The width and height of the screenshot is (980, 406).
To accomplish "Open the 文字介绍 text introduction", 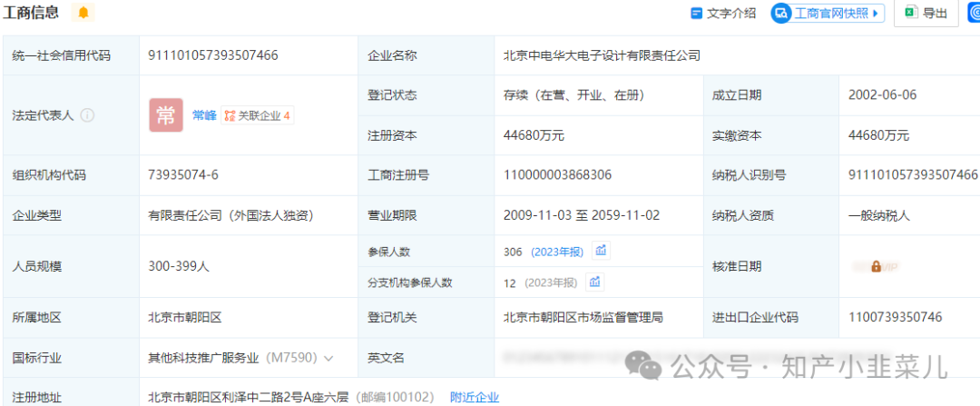I will coord(723,13).
